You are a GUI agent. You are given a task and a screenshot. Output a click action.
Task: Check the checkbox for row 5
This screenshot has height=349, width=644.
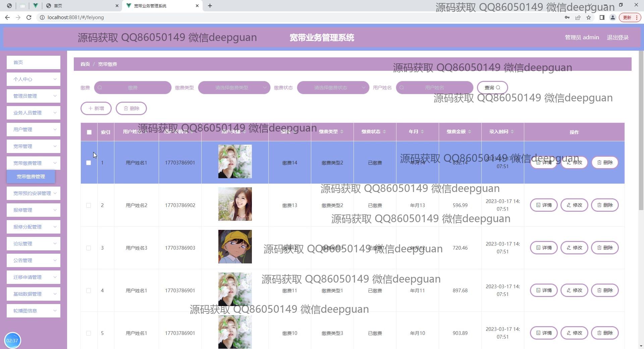point(89,333)
